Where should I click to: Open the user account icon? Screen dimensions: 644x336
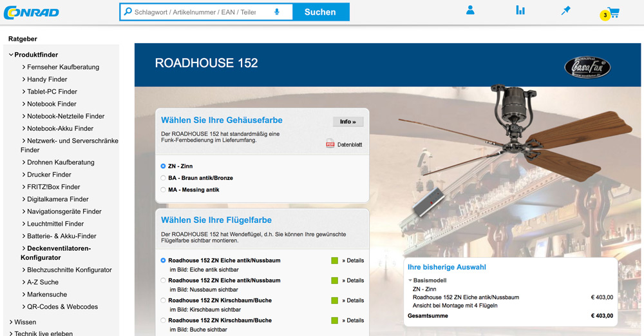point(470,10)
